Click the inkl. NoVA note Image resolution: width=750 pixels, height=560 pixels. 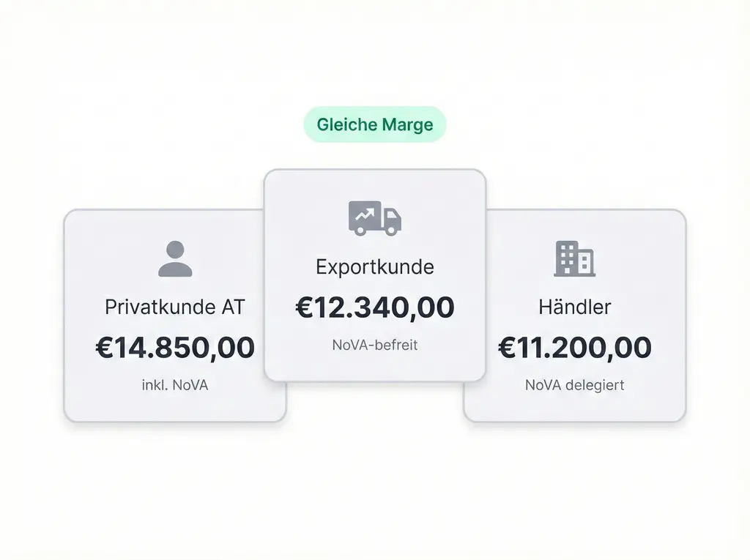point(174,385)
